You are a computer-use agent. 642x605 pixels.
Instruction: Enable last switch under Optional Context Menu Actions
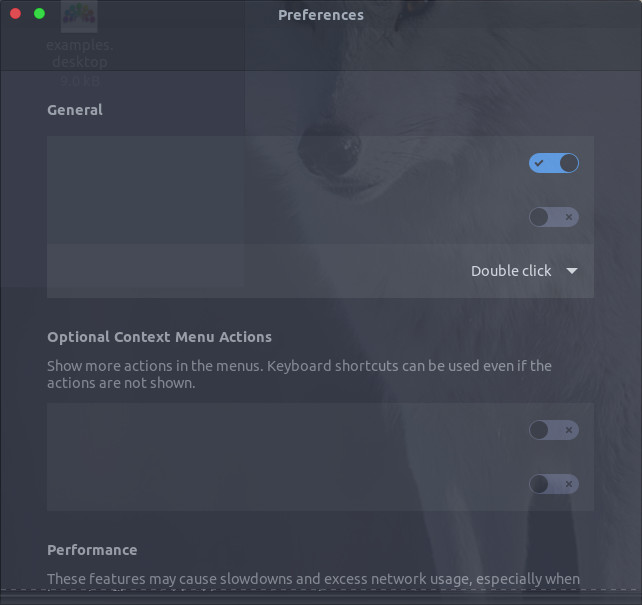pos(554,484)
